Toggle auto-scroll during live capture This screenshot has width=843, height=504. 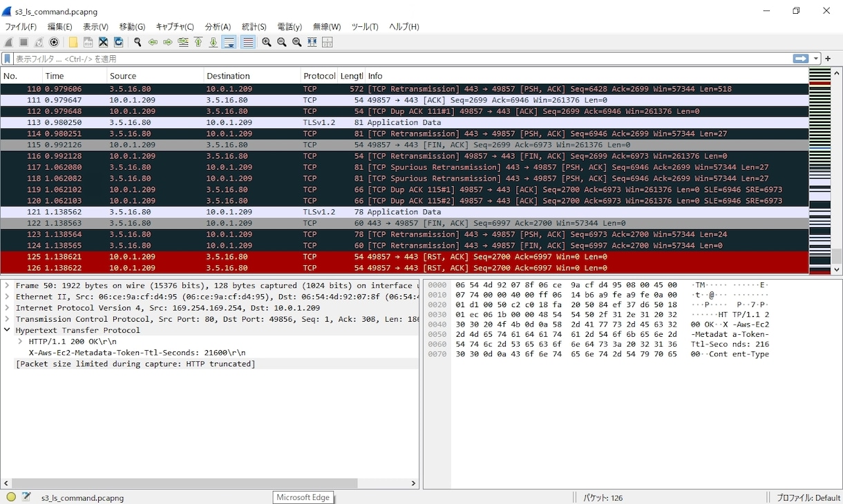coord(229,42)
